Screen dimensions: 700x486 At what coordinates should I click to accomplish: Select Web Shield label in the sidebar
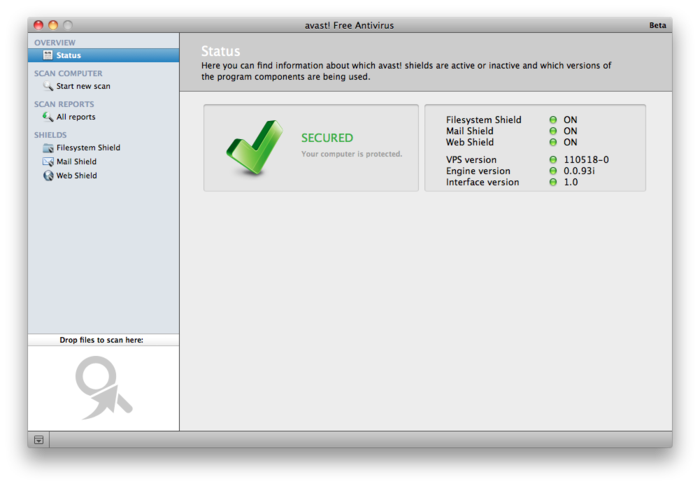[x=76, y=176]
